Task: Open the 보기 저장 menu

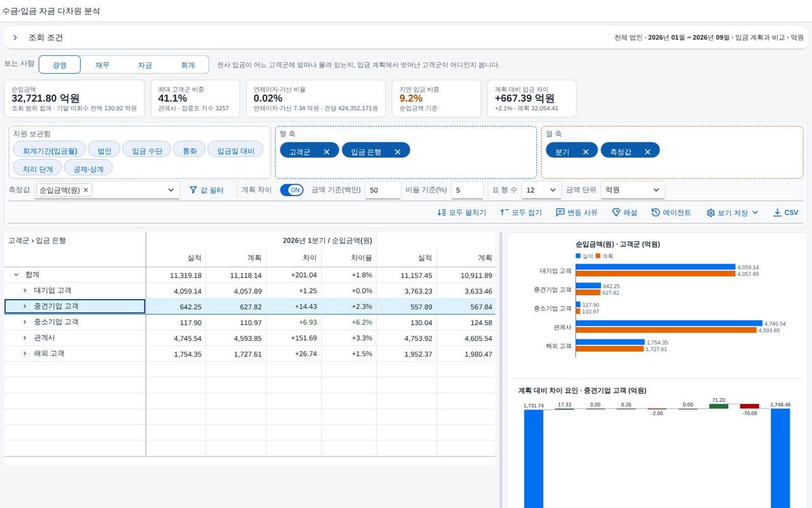Action: pyautogui.click(x=733, y=213)
